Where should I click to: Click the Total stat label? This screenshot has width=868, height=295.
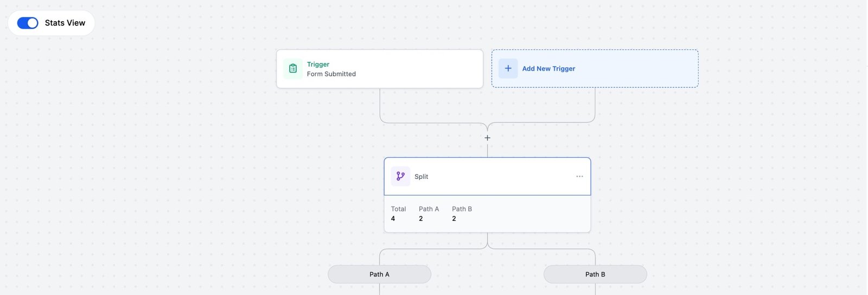[x=398, y=209]
